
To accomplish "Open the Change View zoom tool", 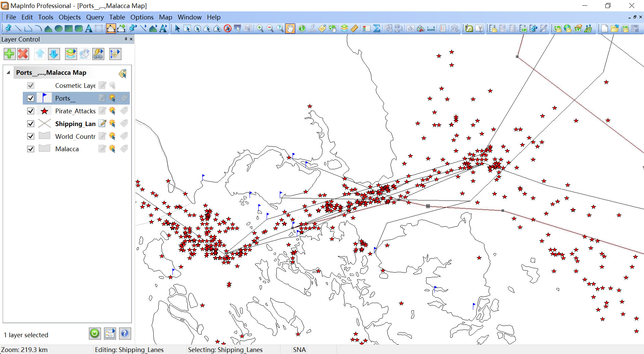I will (280, 28).
